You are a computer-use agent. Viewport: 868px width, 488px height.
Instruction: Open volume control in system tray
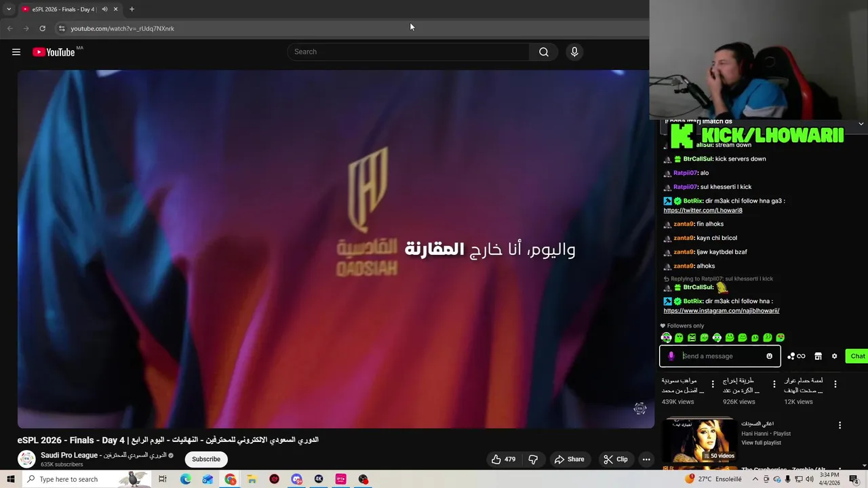coord(810,479)
